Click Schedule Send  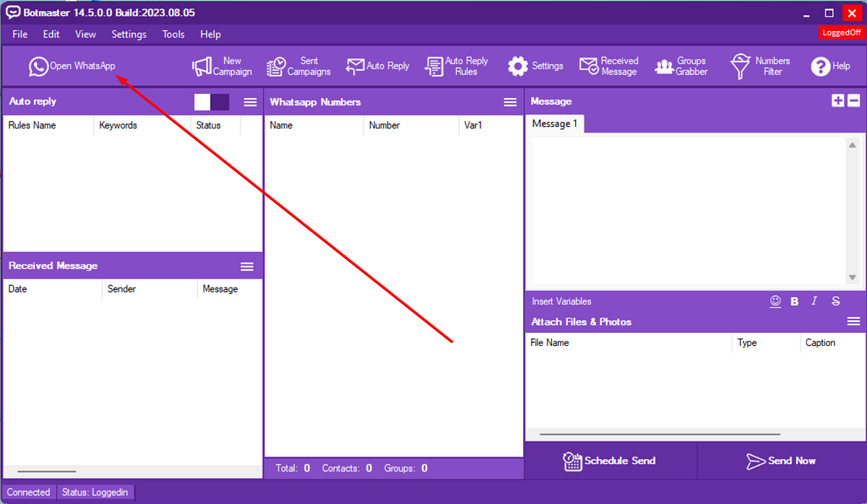611,461
